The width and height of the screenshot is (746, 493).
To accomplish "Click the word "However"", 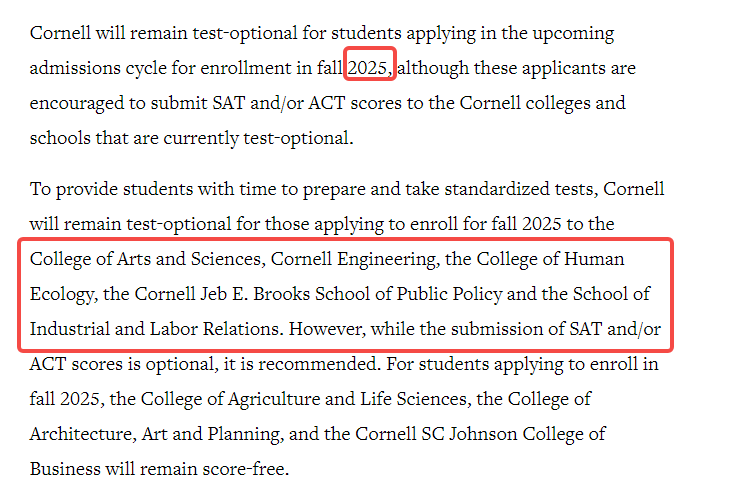I will coord(326,329).
